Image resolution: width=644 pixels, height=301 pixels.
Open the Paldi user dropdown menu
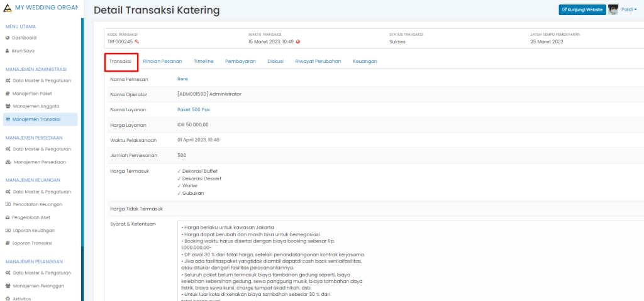tap(629, 10)
